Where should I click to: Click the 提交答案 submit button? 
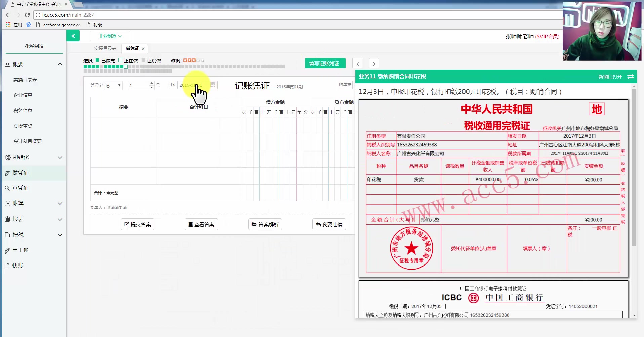137,224
